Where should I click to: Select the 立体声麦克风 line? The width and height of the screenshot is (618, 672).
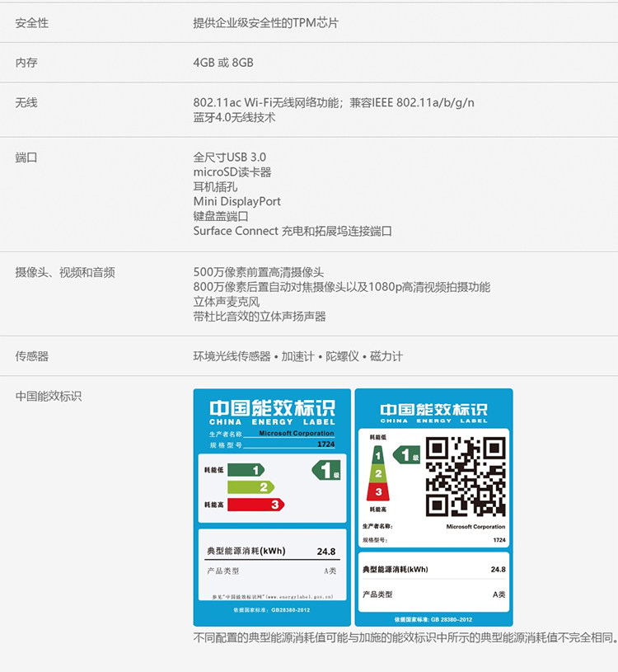pos(226,302)
